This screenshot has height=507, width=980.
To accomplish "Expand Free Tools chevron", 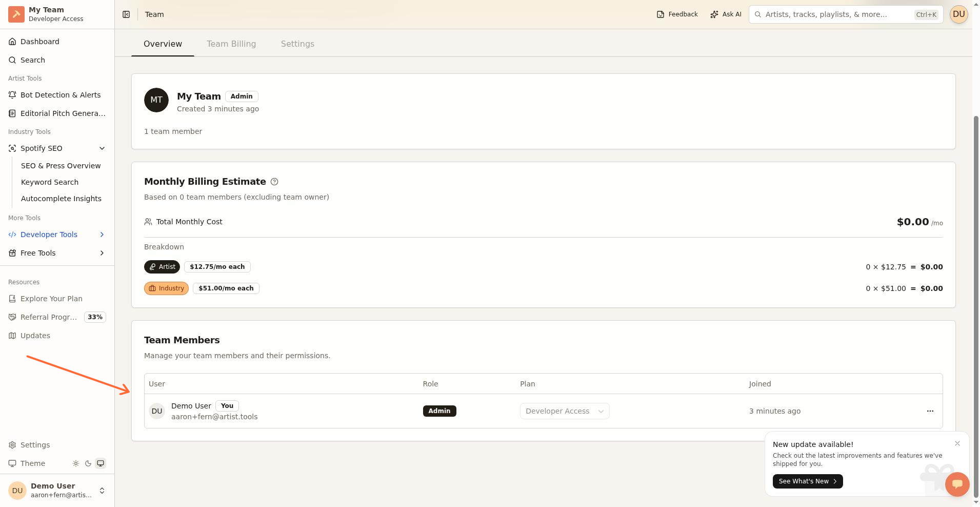I will point(102,253).
